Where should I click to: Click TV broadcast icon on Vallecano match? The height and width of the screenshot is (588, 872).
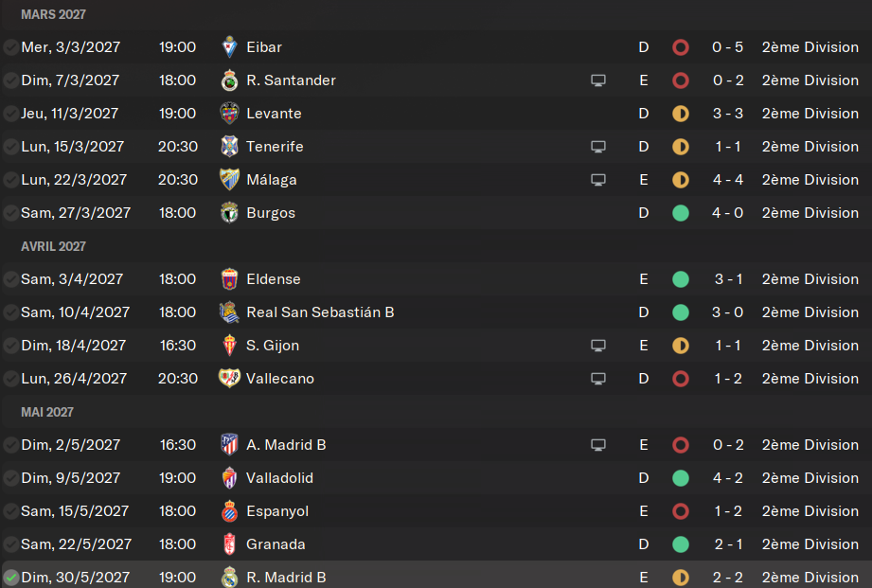coord(598,379)
